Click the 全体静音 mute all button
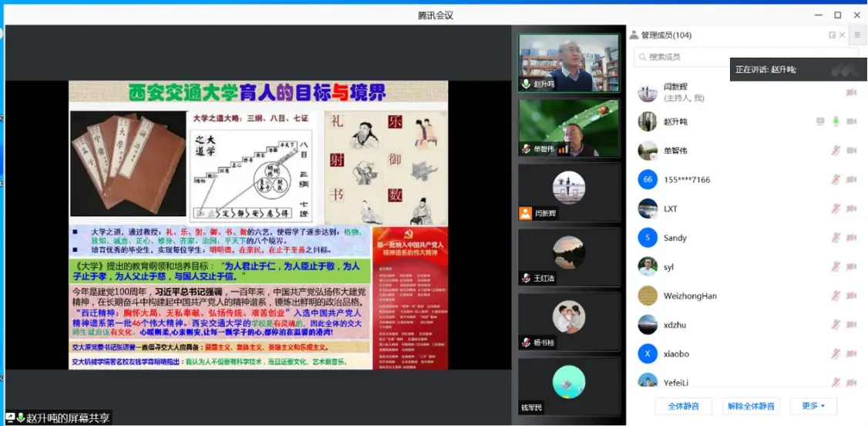The height and width of the screenshot is (426, 868). pyautogui.click(x=683, y=406)
